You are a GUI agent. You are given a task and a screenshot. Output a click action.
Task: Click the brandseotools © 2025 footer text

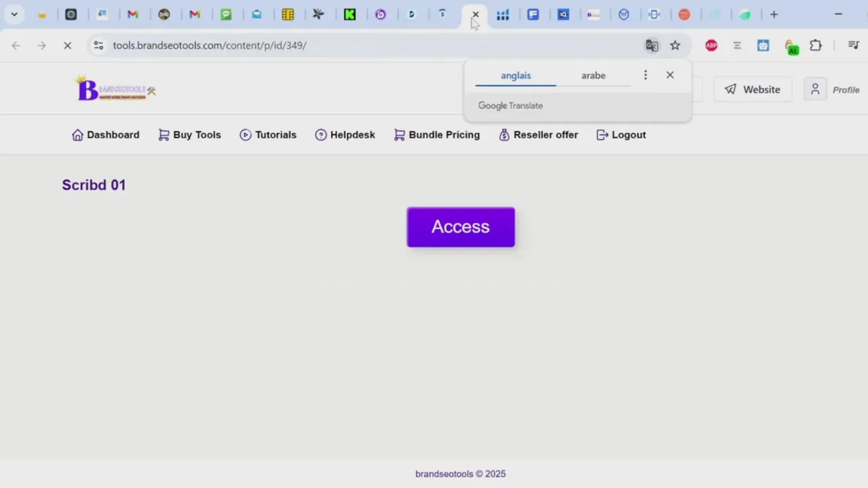460,474
